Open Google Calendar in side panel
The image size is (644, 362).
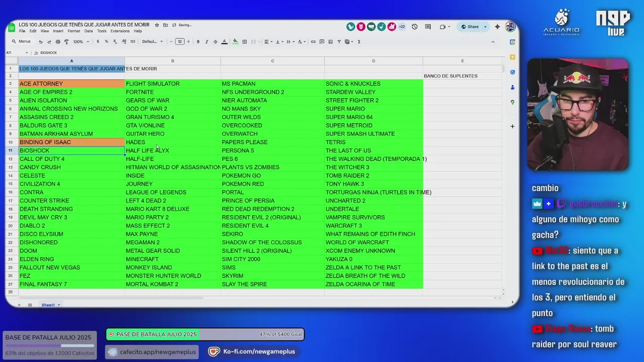512,42
